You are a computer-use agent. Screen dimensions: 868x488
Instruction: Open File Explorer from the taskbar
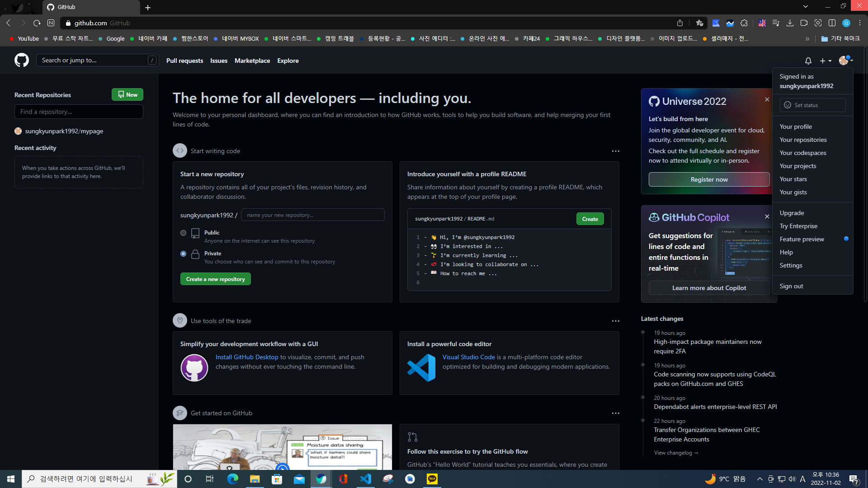click(x=255, y=479)
